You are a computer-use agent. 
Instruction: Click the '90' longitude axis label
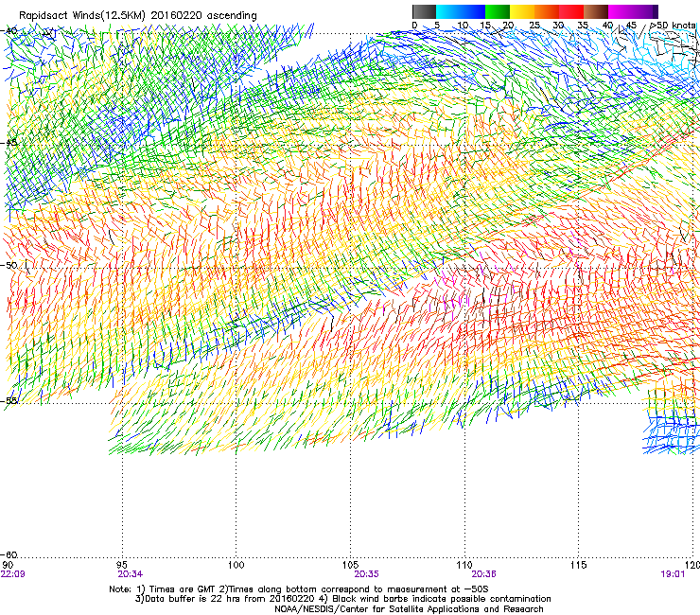coord(8,565)
